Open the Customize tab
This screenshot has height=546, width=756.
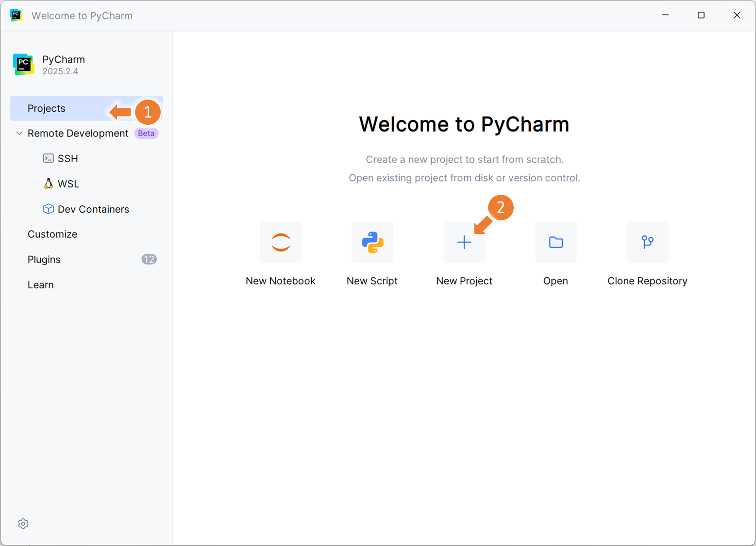point(52,234)
